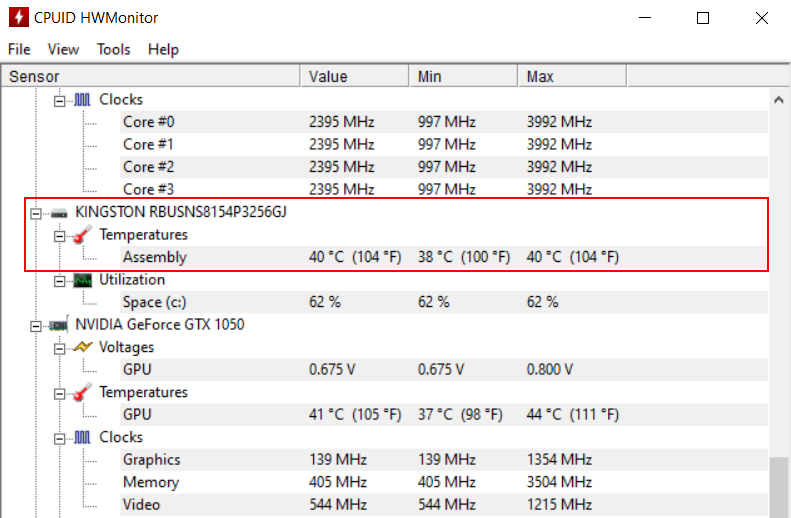This screenshot has height=518, width=791.
Task: Click the top Clocks waveform icon
Action: [82, 100]
